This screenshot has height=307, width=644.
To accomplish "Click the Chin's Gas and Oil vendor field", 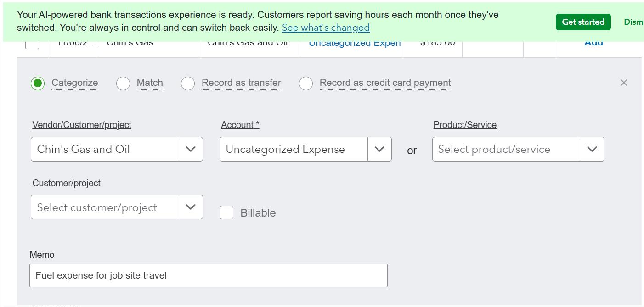I will tap(105, 149).
